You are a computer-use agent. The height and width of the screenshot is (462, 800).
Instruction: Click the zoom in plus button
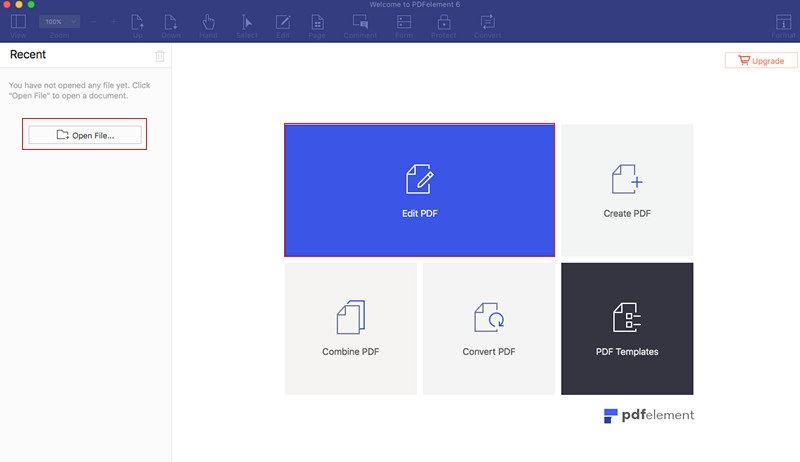coord(114,21)
